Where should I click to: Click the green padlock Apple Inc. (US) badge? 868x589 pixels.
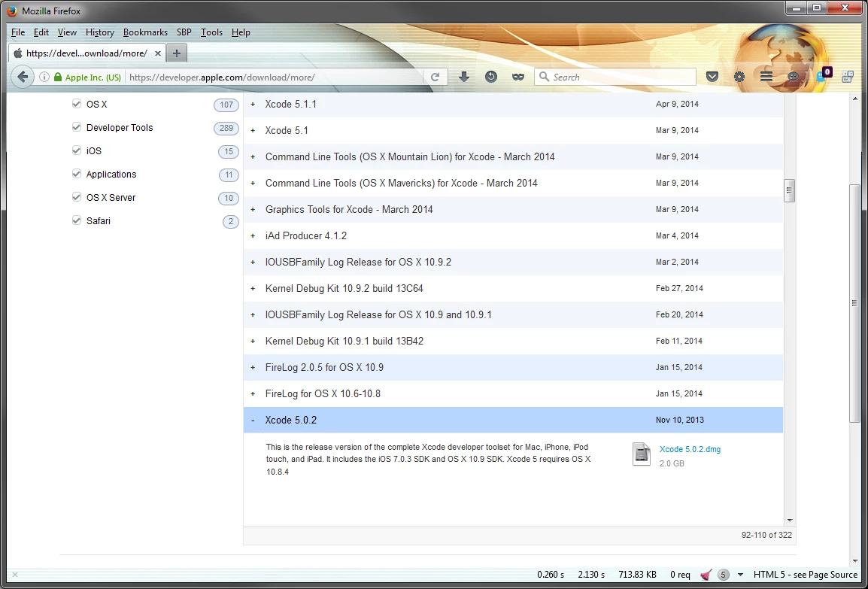[x=87, y=77]
